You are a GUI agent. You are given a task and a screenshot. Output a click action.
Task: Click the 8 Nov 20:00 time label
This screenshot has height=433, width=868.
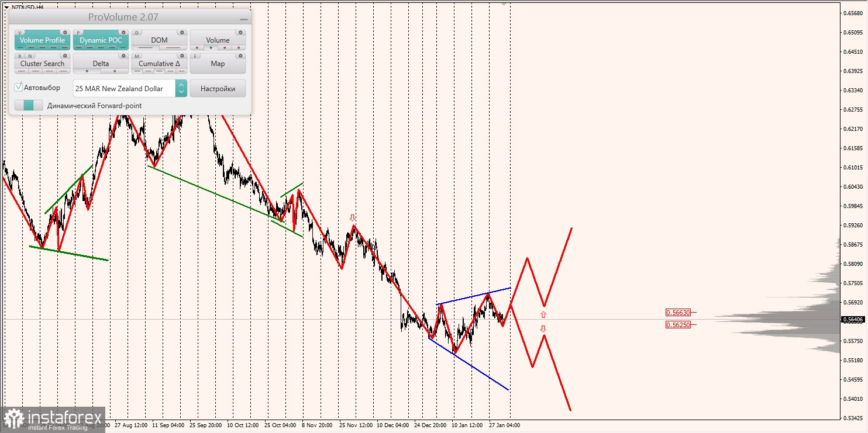click(317, 425)
